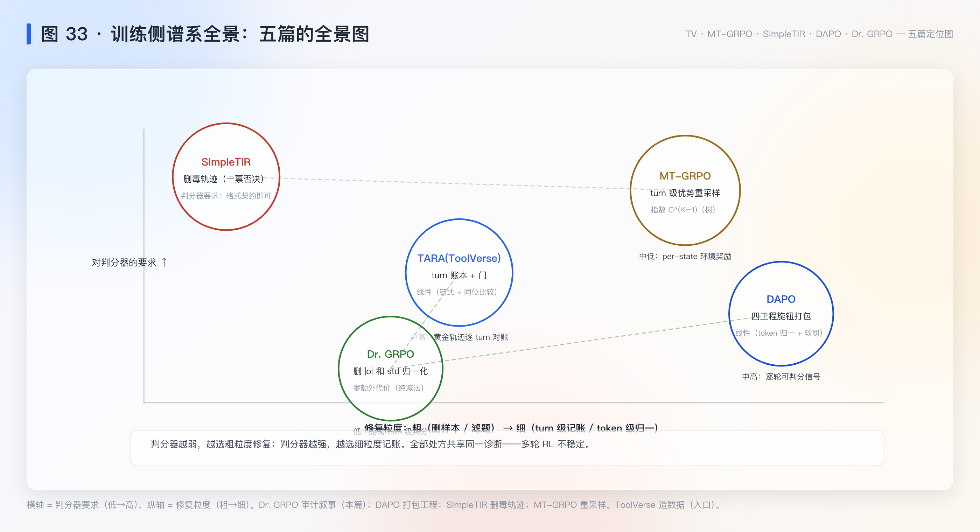Click the caption '中高：逐轮可判分信号'

[x=780, y=376]
